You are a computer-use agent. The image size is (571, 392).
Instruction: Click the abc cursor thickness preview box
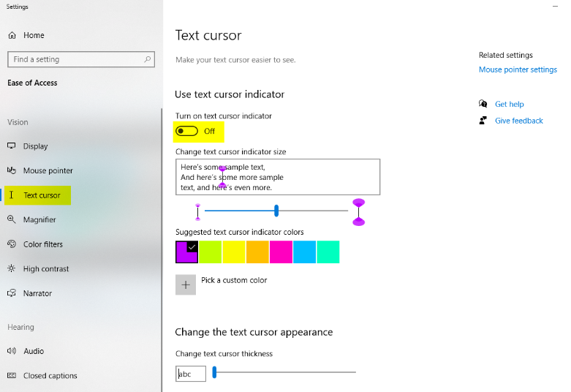click(191, 374)
